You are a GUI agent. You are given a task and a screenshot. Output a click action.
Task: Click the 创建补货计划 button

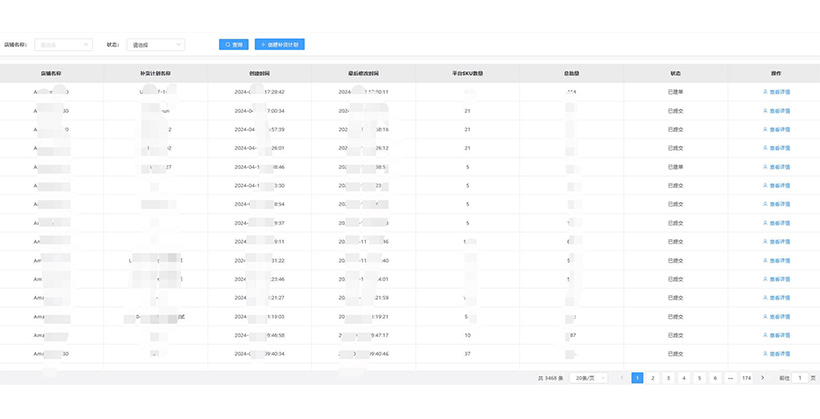pos(280,45)
